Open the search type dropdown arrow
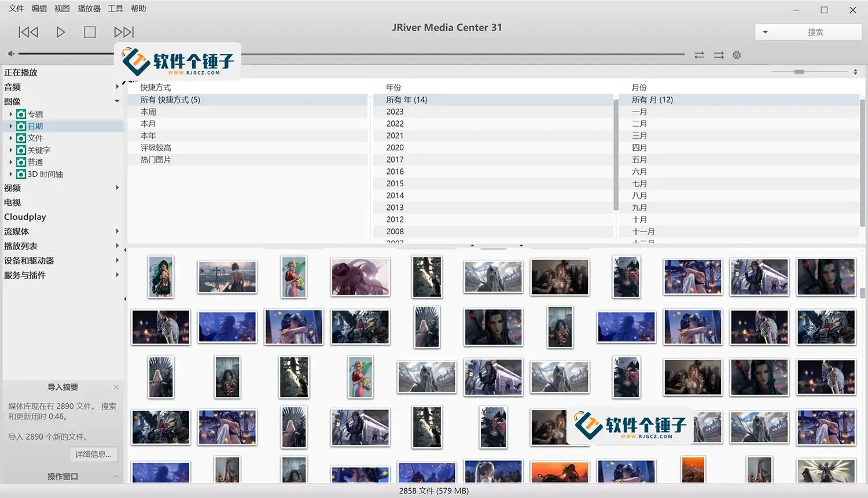The height and width of the screenshot is (498, 868). coord(765,32)
